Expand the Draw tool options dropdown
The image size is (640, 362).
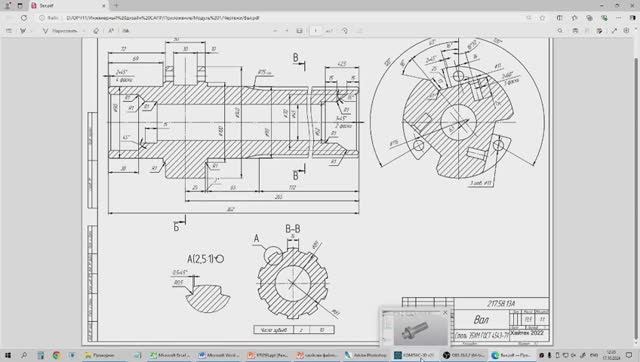click(x=84, y=31)
